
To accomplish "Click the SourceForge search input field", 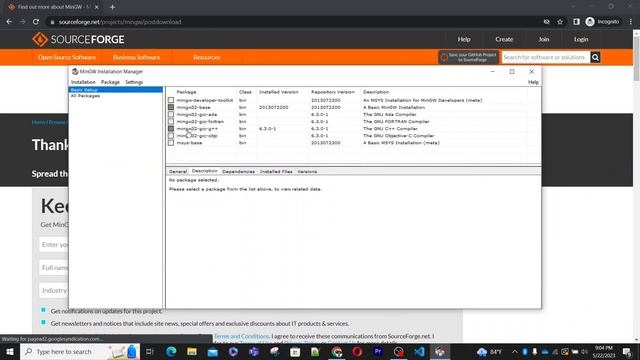I will 546,57.
